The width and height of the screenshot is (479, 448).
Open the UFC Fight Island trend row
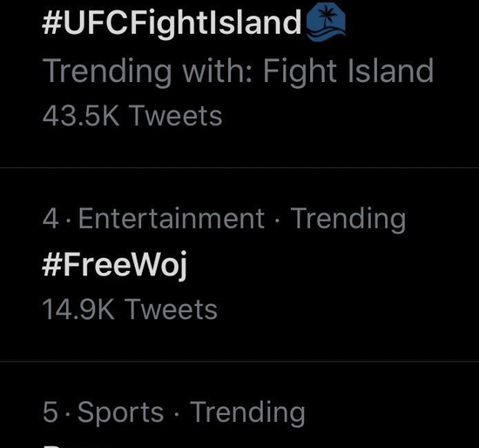pos(239,84)
